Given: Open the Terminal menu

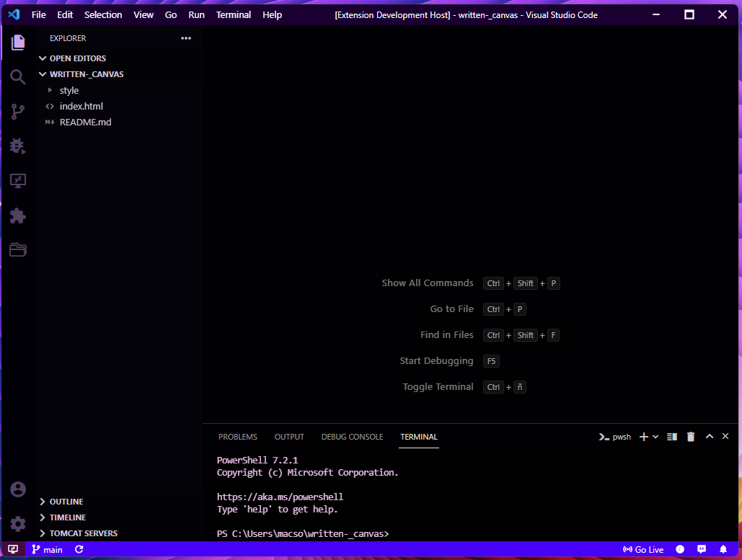Looking at the screenshot, I should point(233,14).
